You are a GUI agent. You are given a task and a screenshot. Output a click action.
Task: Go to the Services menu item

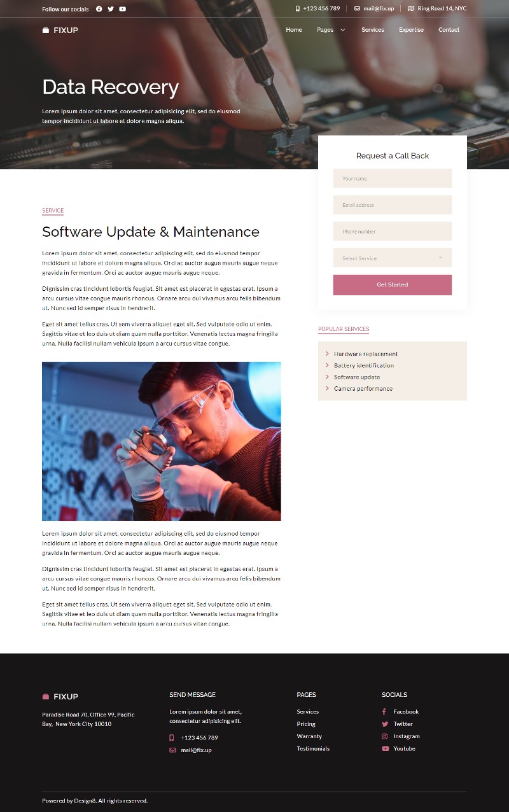(372, 30)
